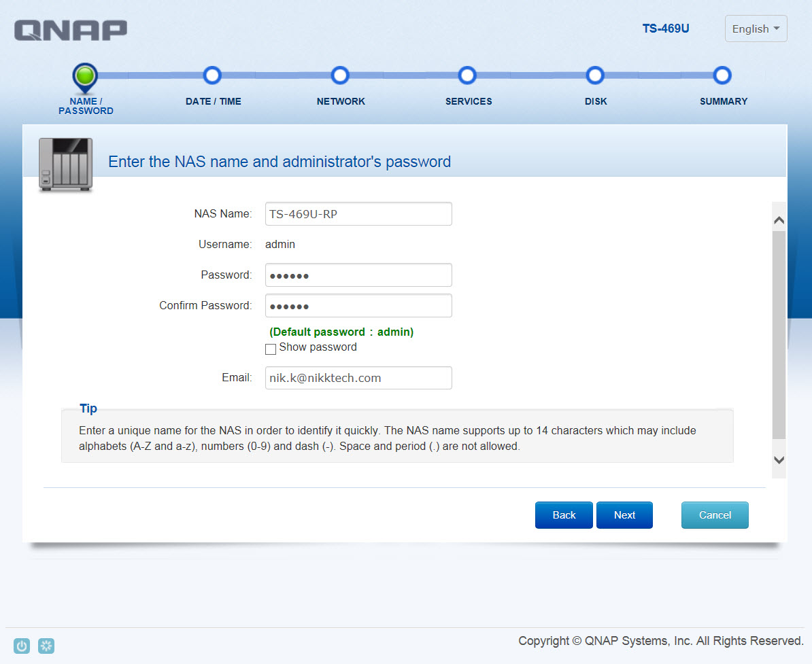This screenshot has width=812, height=664.
Task: Go to the SERVICES step label
Action: click(469, 101)
